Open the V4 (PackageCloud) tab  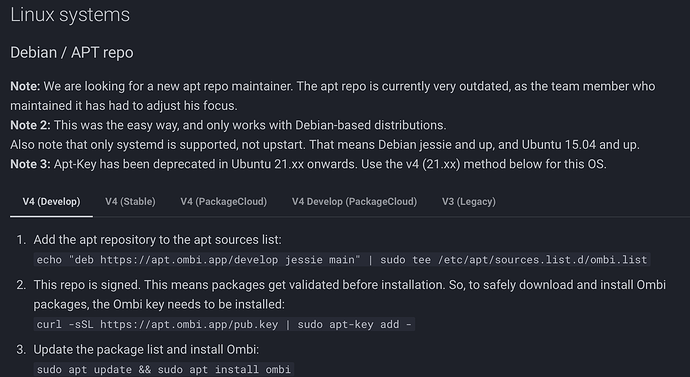click(224, 201)
